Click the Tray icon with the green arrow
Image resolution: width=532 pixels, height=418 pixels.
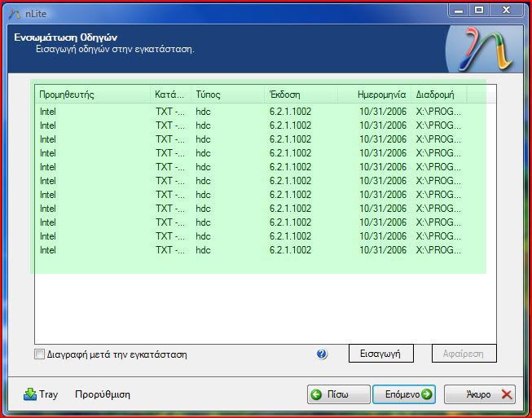pos(30,394)
